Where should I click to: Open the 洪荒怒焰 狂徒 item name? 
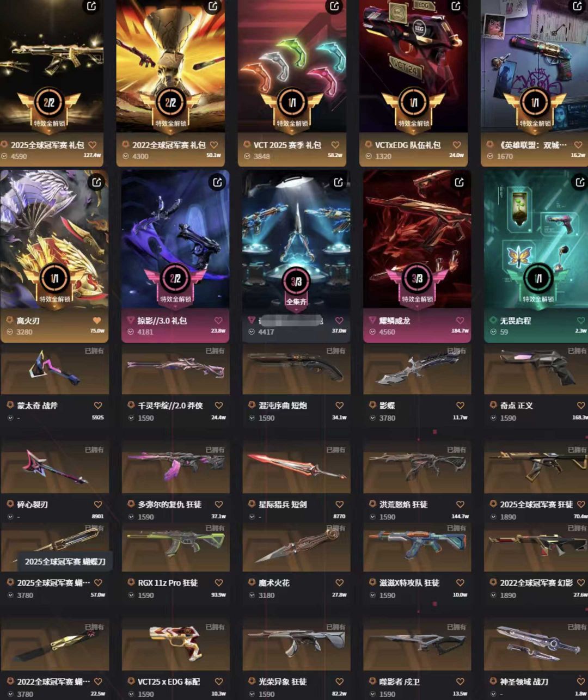pyautogui.click(x=403, y=505)
